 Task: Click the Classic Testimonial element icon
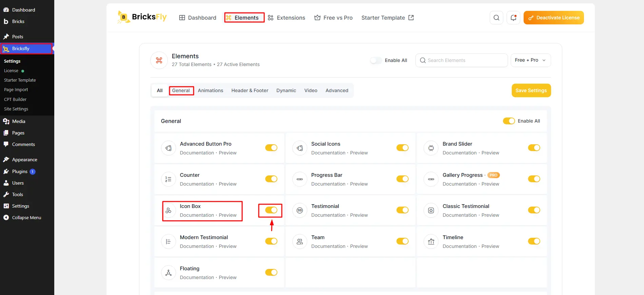[x=431, y=210]
